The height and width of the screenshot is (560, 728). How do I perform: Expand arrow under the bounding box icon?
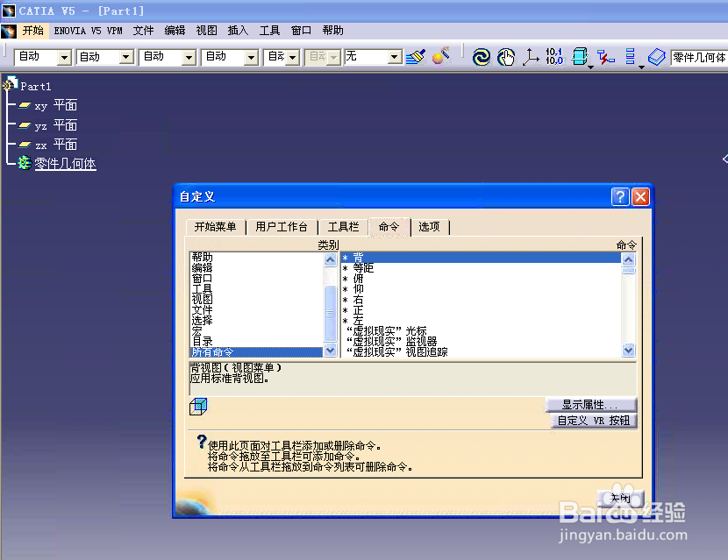590,67
